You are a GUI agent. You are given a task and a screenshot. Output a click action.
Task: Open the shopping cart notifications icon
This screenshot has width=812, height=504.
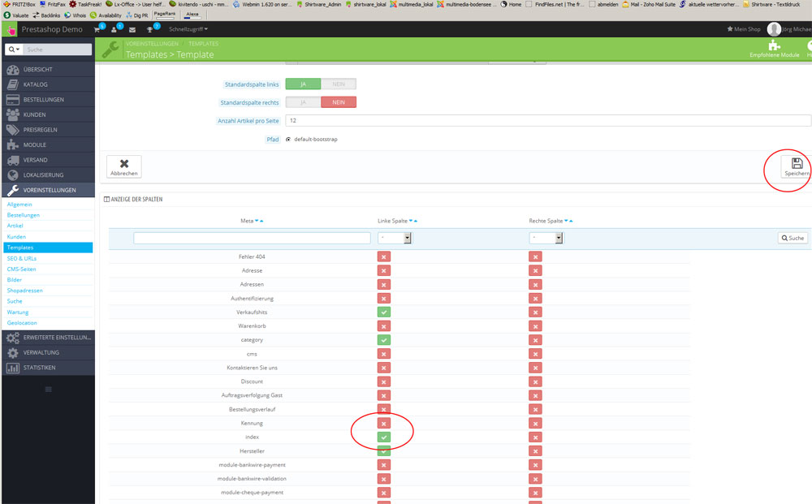tap(97, 29)
